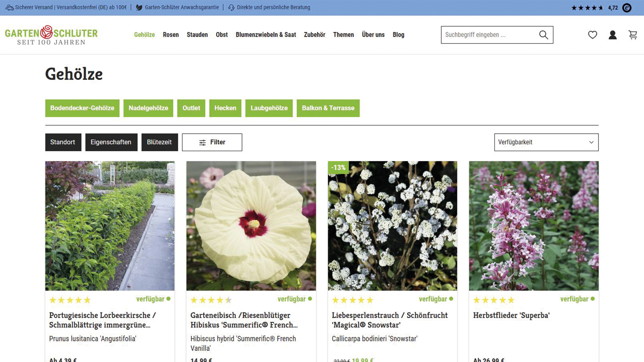Click the Trusted Shops rating badge

pos(627,8)
